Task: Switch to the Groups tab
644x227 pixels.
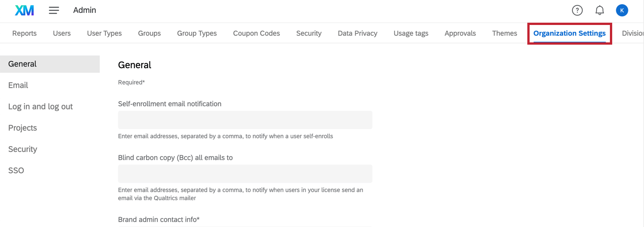Action: click(x=149, y=33)
